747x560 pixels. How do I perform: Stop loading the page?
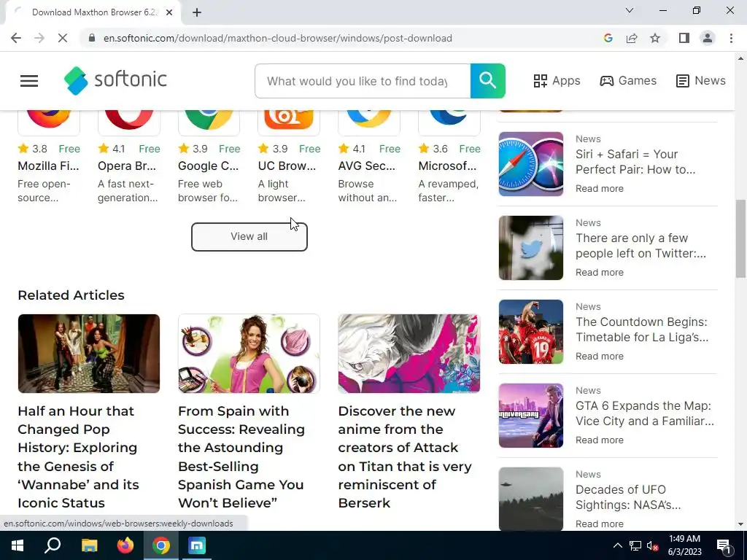(63, 38)
